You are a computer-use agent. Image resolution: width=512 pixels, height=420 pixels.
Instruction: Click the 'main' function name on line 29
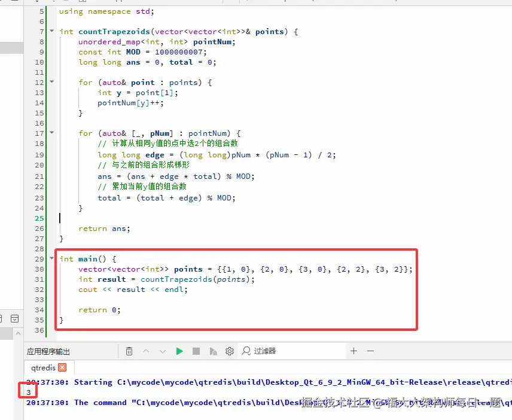coord(88,259)
